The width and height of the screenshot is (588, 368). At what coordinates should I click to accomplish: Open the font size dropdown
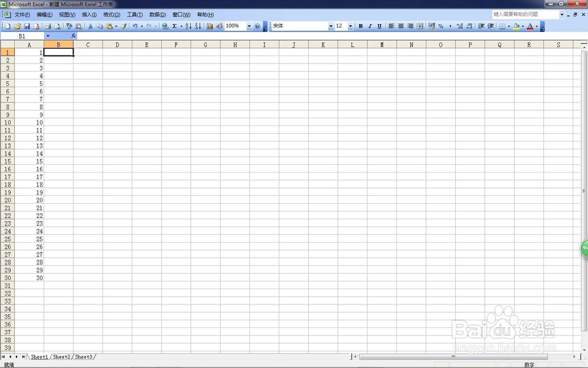(350, 26)
